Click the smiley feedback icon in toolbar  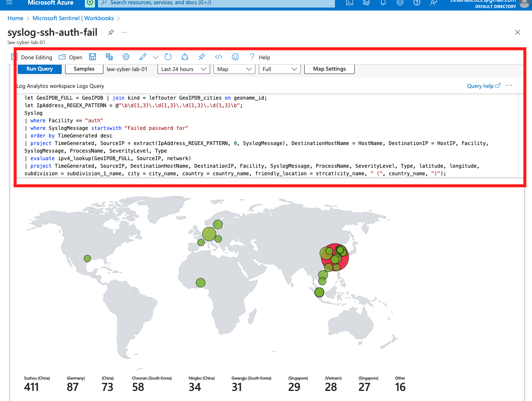(x=235, y=57)
